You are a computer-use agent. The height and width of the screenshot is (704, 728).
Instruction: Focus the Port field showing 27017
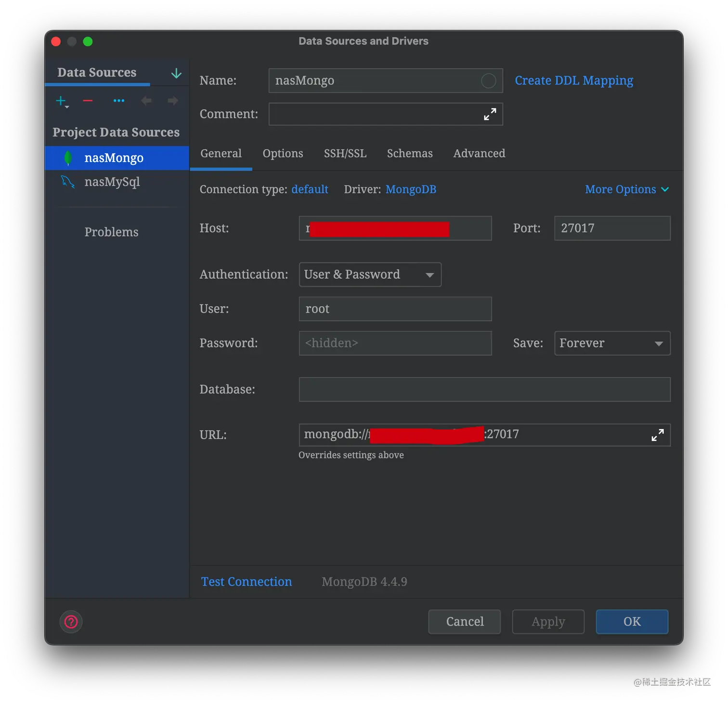coord(612,228)
